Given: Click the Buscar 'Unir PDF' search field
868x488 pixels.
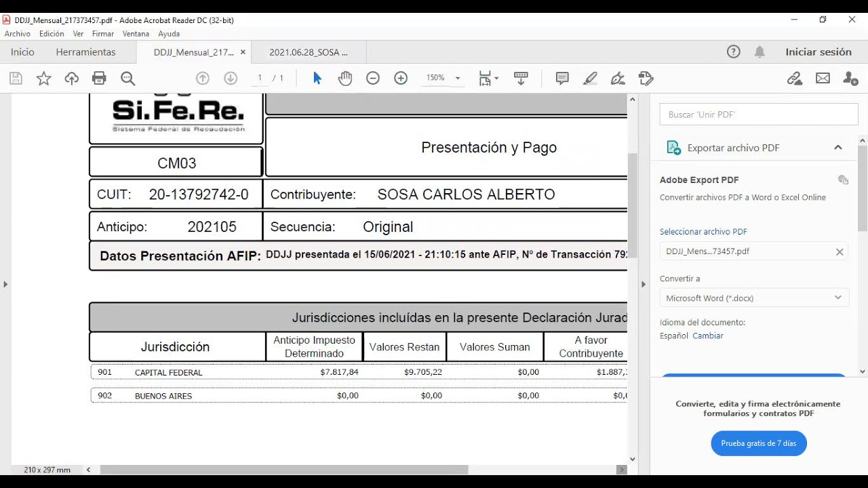Looking at the screenshot, I should click(759, 115).
